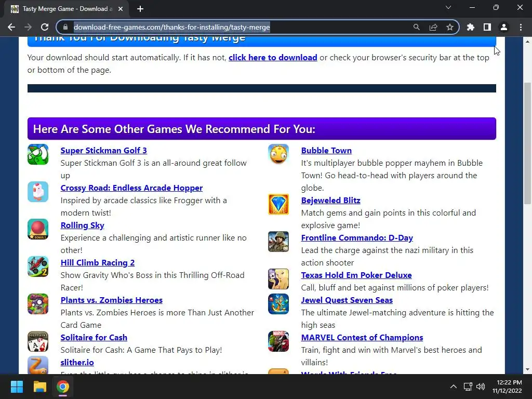Open the Bejeweled Blitz link
Screen dimensions: 532x399
(x=330, y=200)
